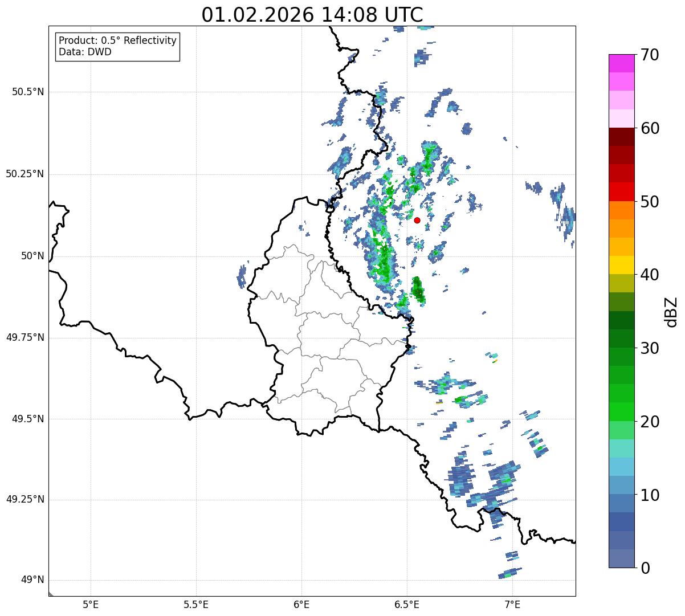Click the 5.5°E longitude label

(x=196, y=604)
